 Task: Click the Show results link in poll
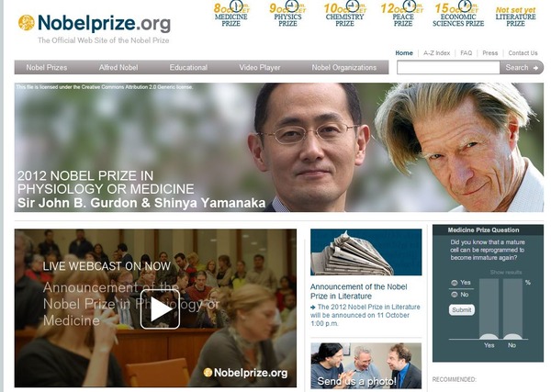(506, 273)
